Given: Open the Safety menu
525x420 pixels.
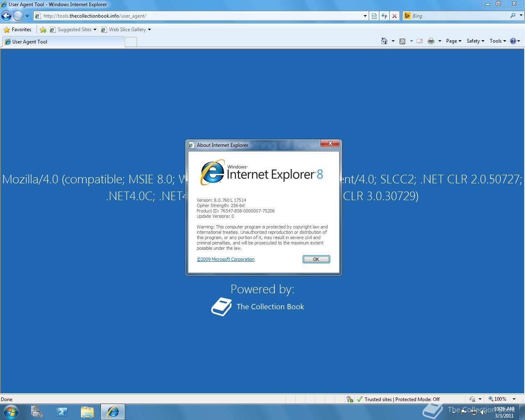Looking at the screenshot, I should (475, 41).
